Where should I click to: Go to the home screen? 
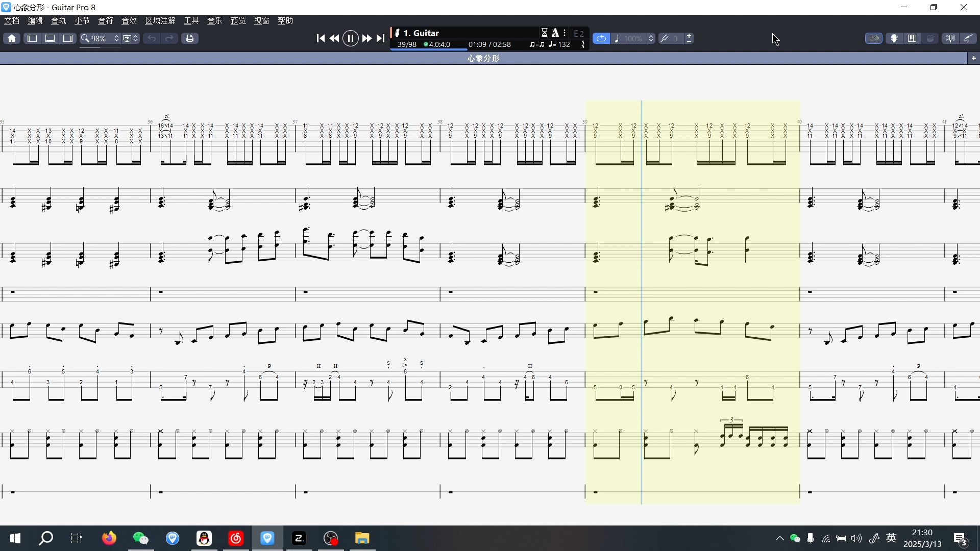[x=12, y=38]
